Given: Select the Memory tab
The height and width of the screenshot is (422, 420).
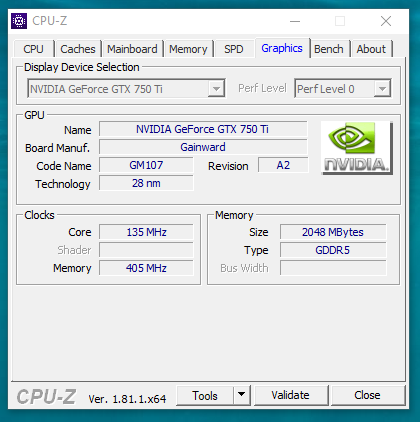Looking at the screenshot, I should [188, 49].
